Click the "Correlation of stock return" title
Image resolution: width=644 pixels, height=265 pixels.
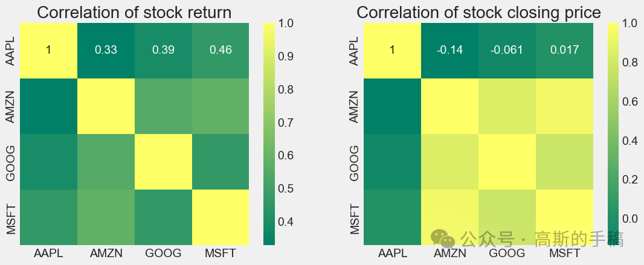point(134,11)
